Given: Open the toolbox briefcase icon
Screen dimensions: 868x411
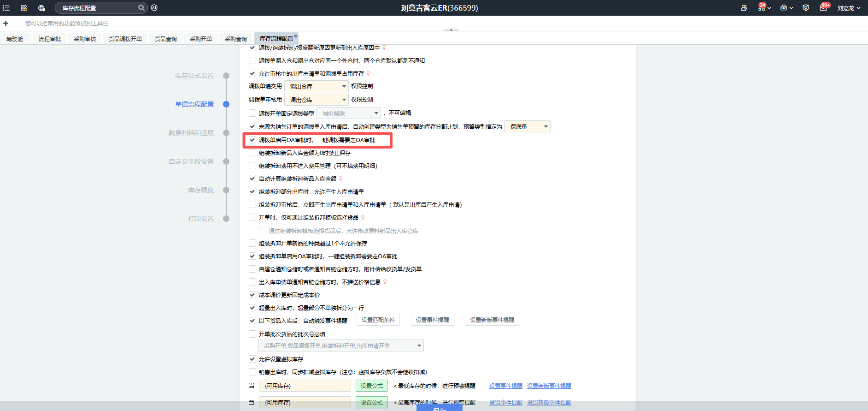Looking at the screenshot, I should pyautogui.click(x=784, y=8).
